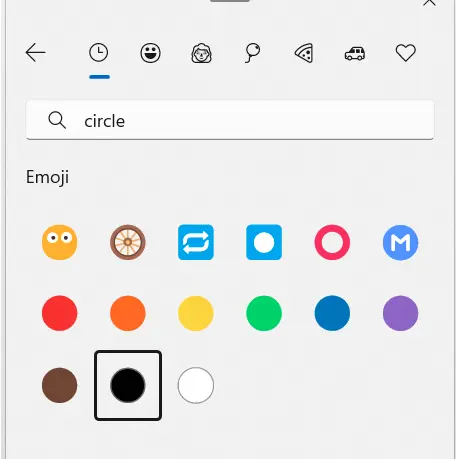
Task: Select the balloon celebrations category
Action: click(x=252, y=53)
